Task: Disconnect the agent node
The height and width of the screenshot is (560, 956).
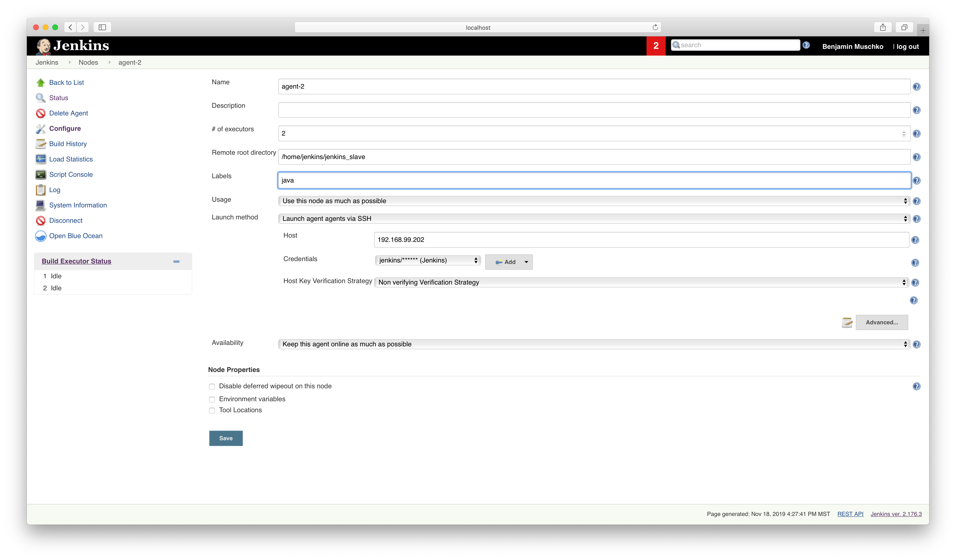Action: pos(66,220)
